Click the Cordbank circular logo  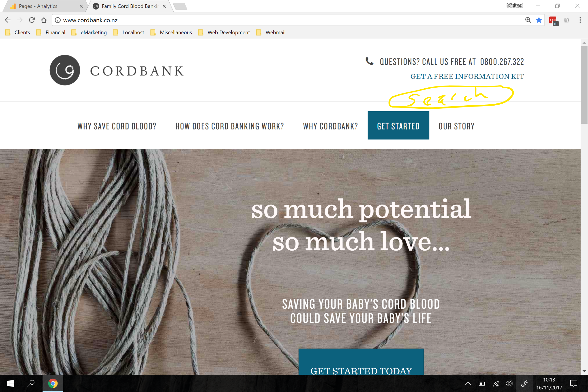[65, 70]
